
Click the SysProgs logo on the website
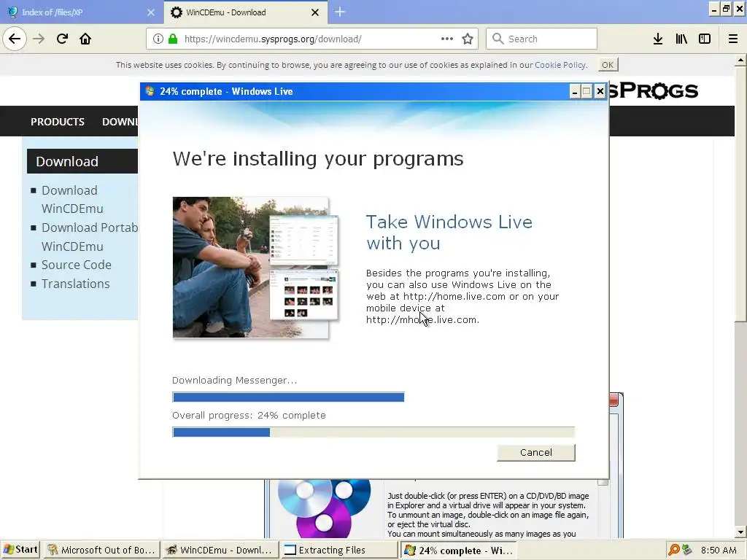tap(654, 91)
